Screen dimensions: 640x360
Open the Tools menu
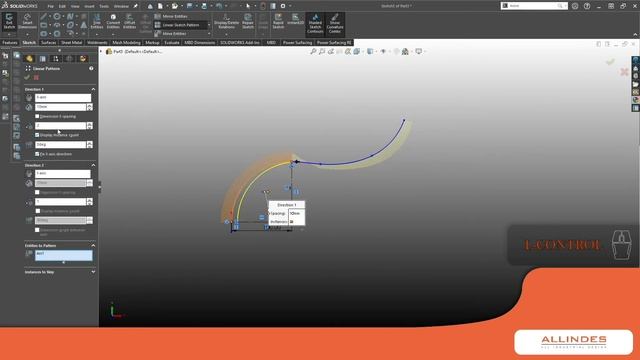(104, 6)
